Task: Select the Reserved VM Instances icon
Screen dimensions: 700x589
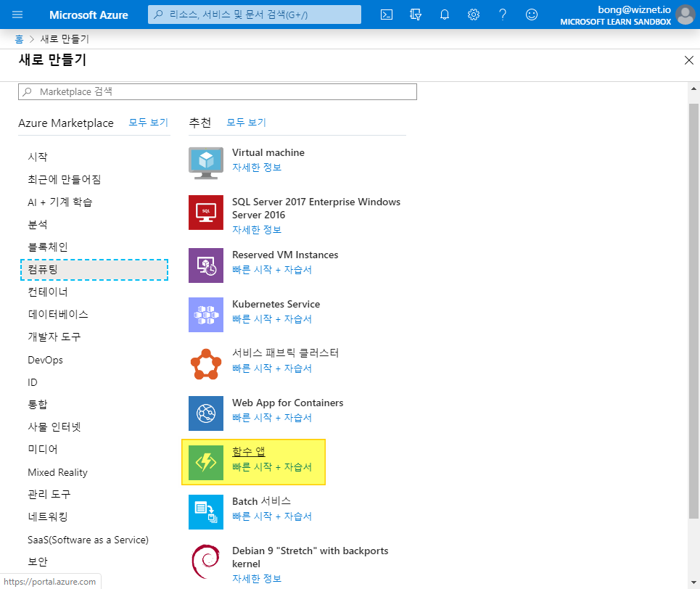Action: coord(206,265)
